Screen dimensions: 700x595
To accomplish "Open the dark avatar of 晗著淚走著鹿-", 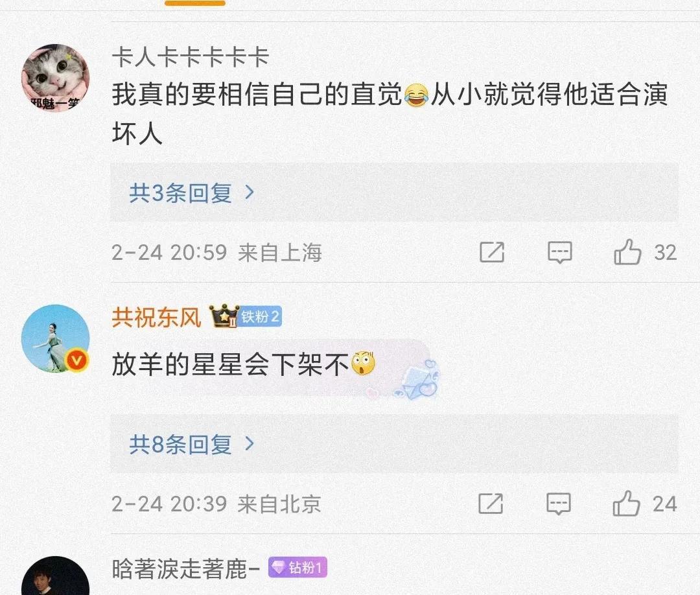I will pyautogui.click(x=55, y=576).
